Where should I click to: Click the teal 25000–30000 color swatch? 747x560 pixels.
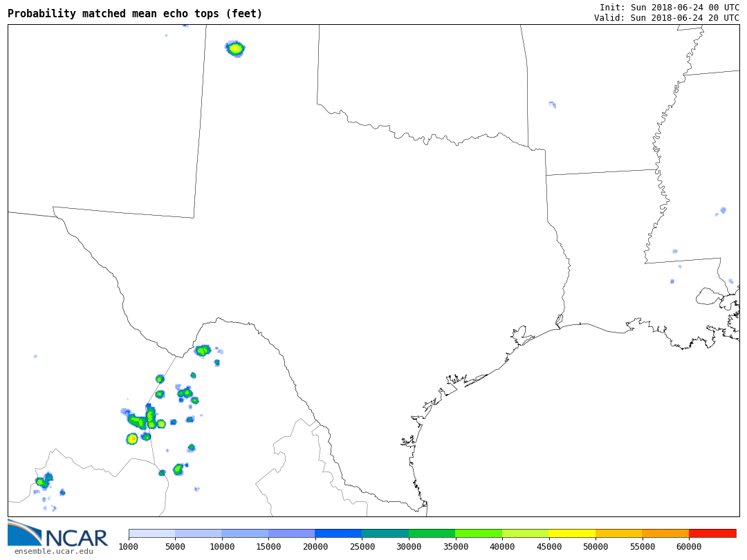385,534
